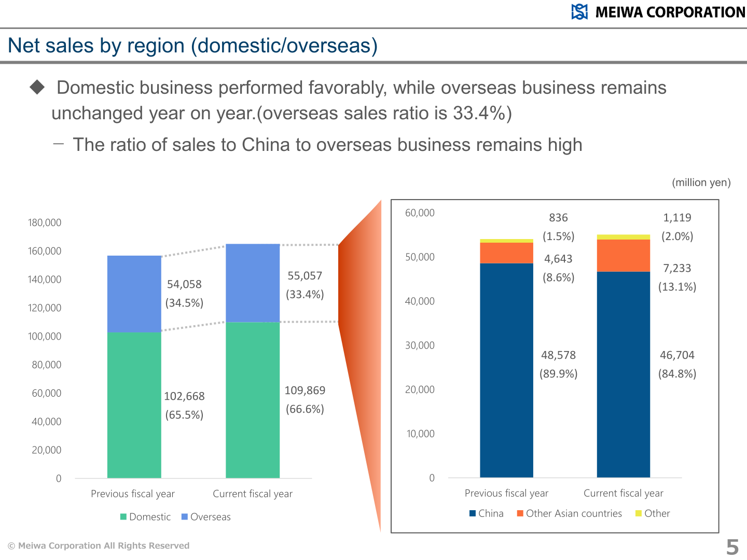Viewport: 747px width, 560px height.
Task: Click the 48,578 China value label
Action: click(559, 355)
